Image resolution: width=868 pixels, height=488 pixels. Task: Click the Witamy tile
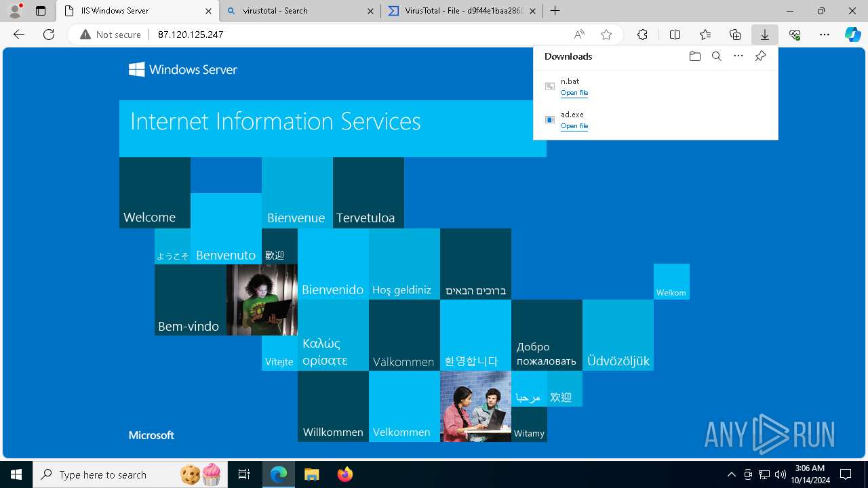click(529, 424)
